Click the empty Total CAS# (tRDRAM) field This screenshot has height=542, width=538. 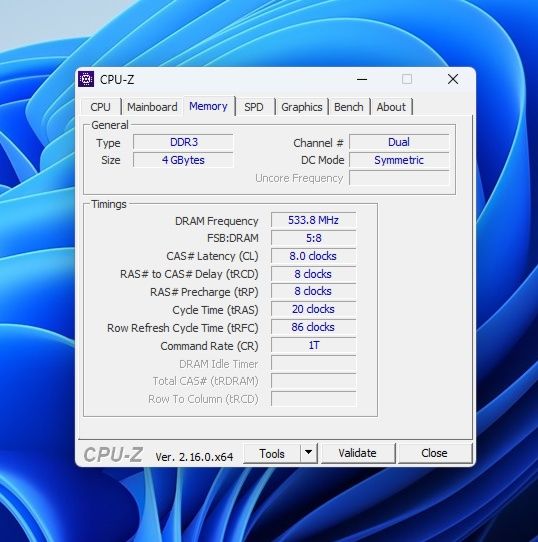[314, 381]
